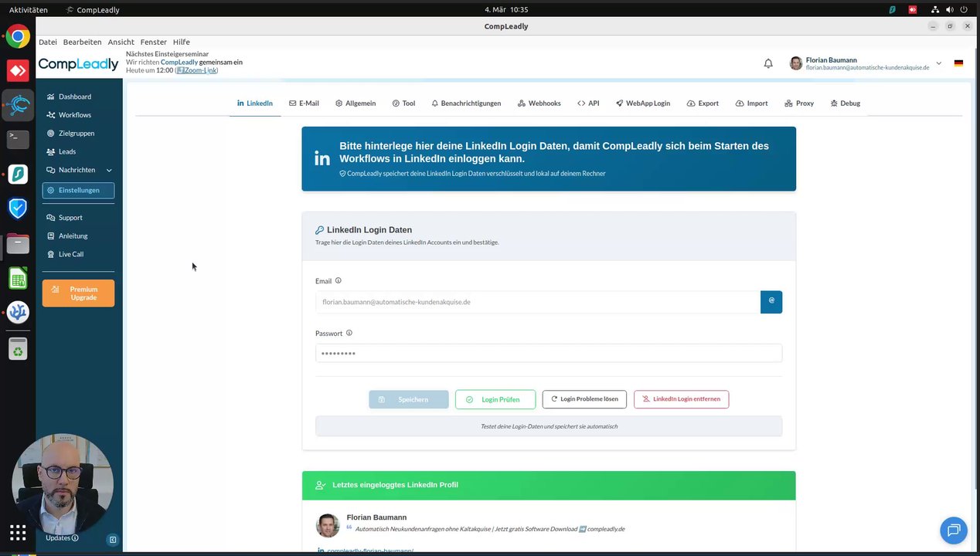Click the Passwort input field
The width and height of the screenshot is (980, 556).
click(x=549, y=353)
